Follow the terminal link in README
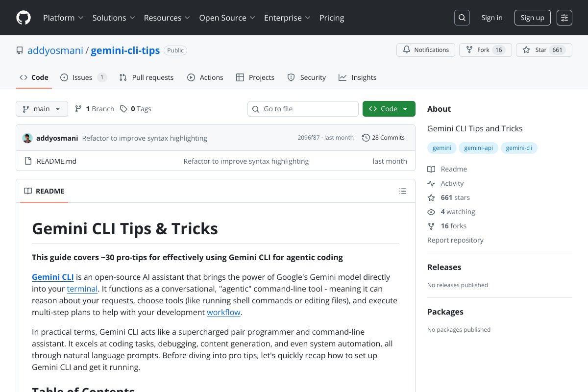The height and width of the screenshot is (392, 588). pyautogui.click(x=82, y=289)
